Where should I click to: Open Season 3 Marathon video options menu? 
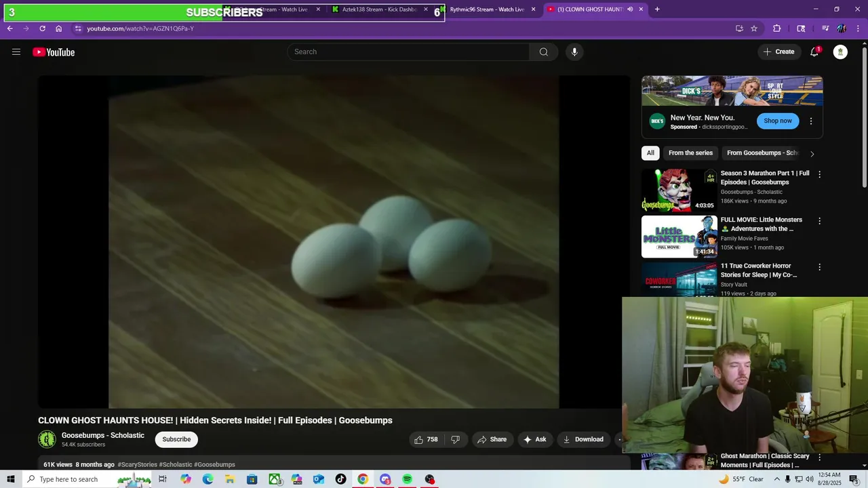point(819,174)
